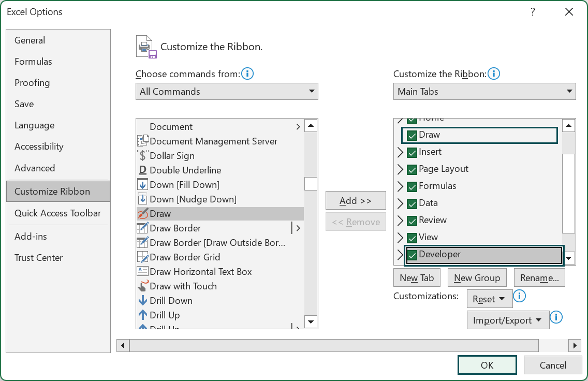
Task: Select the Accessibility options category
Action: coord(58,146)
